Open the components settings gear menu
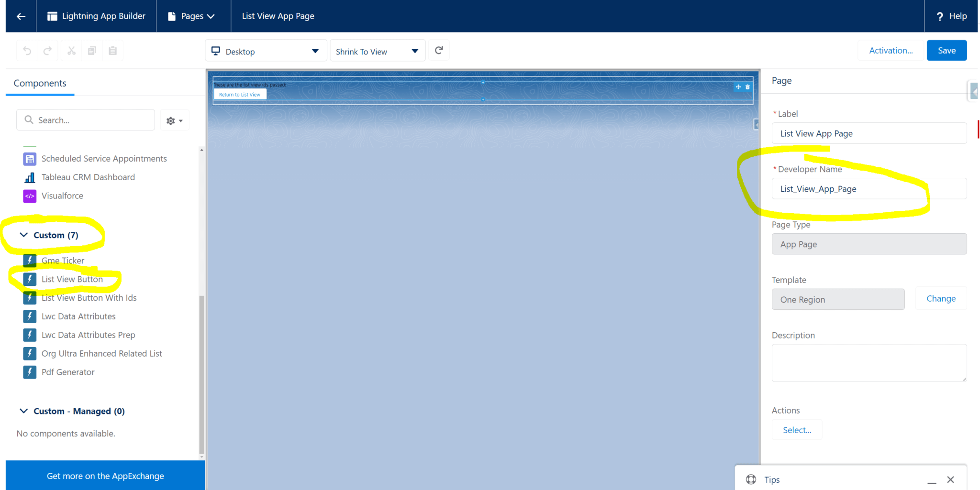This screenshot has width=980, height=490. point(174,120)
